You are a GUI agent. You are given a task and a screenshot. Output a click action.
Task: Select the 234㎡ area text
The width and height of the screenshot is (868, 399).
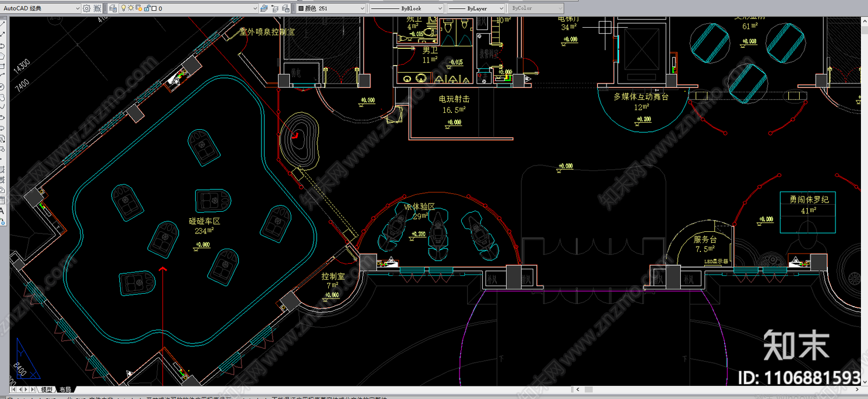205,231
